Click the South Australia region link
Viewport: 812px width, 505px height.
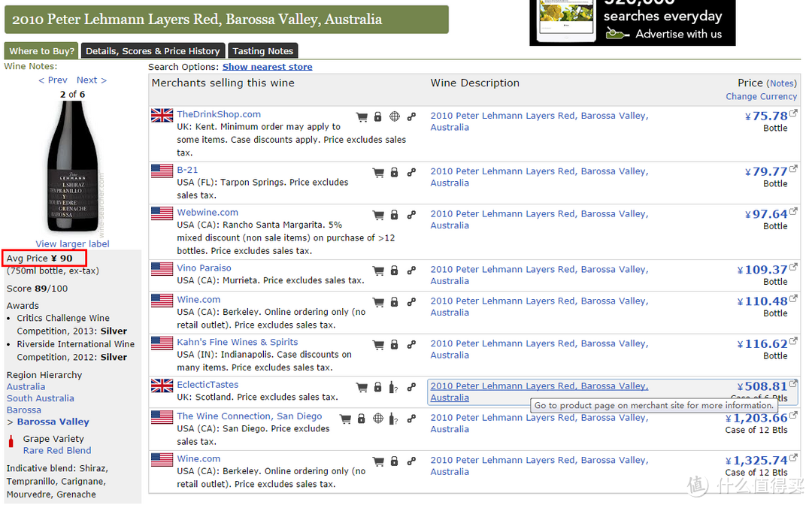41,398
